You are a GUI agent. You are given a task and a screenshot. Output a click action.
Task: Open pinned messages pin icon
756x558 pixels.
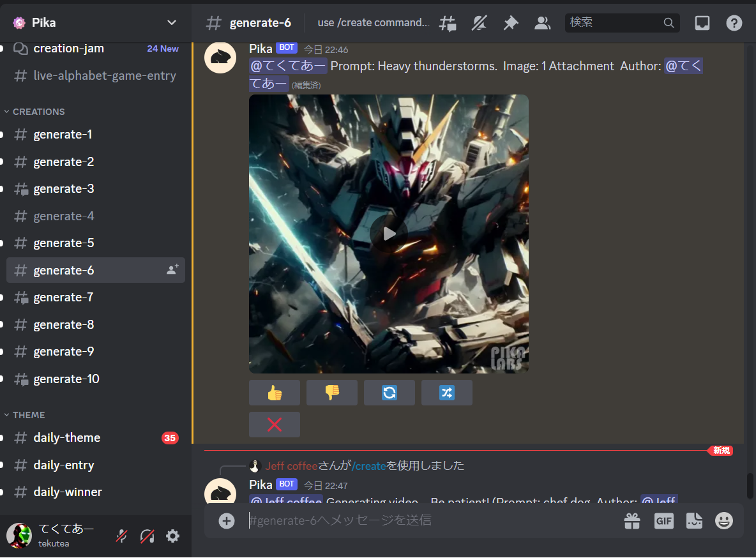click(x=511, y=23)
